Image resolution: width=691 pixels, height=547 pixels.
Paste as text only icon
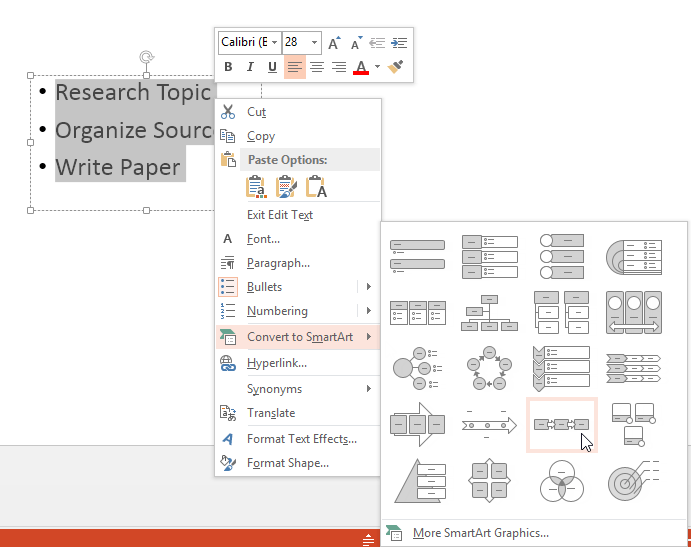click(316, 186)
